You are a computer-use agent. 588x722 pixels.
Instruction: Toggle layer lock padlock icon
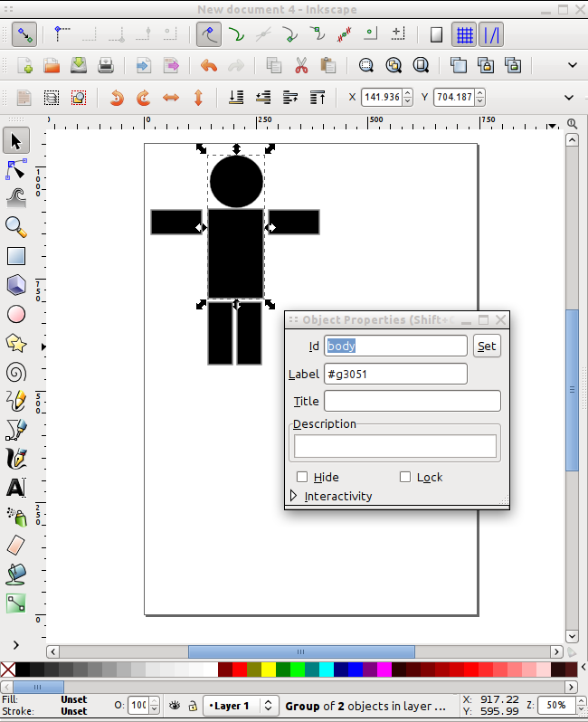click(x=193, y=706)
